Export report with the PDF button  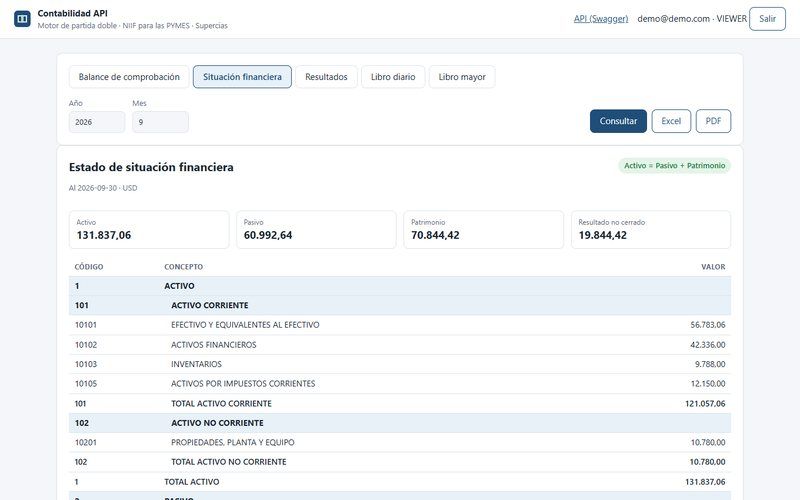[713, 121]
